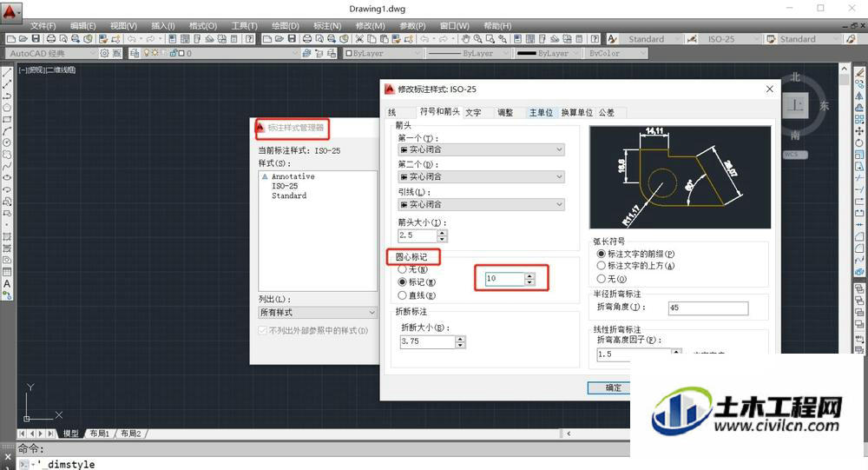Screen dimensions: 868x470
Task: Open the Table Style icon beside Standard
Action: tap(771, 39)
